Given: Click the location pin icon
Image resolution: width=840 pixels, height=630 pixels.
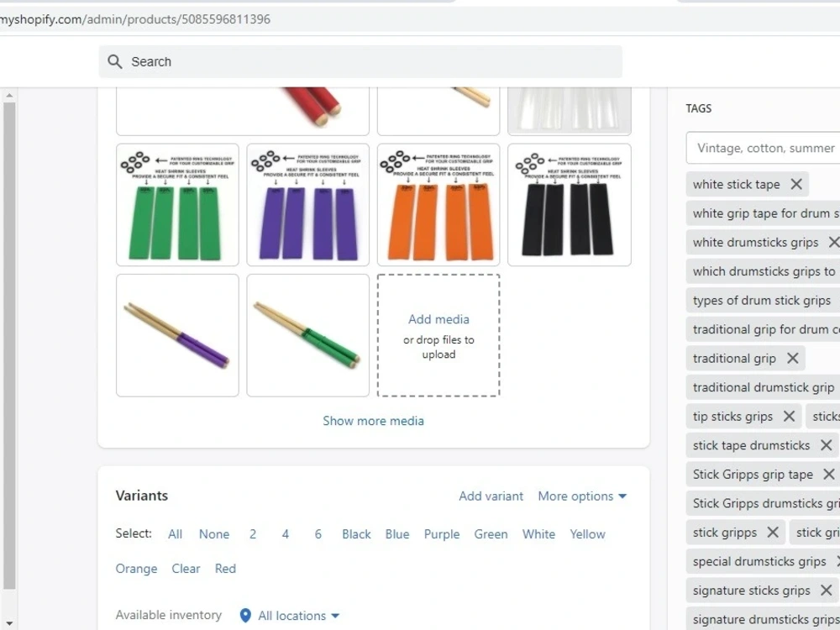Looking at the screenshot, I should click(x=245, y=616).
